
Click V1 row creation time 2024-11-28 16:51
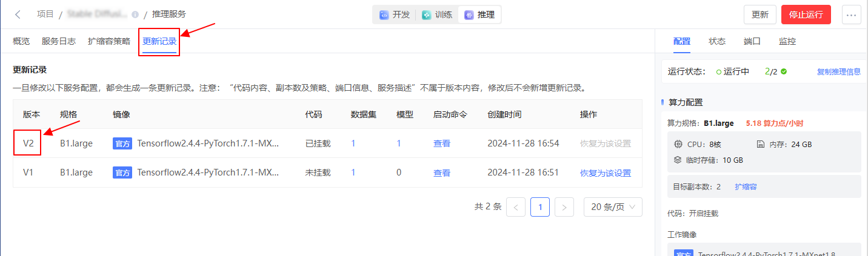(523, 172)
